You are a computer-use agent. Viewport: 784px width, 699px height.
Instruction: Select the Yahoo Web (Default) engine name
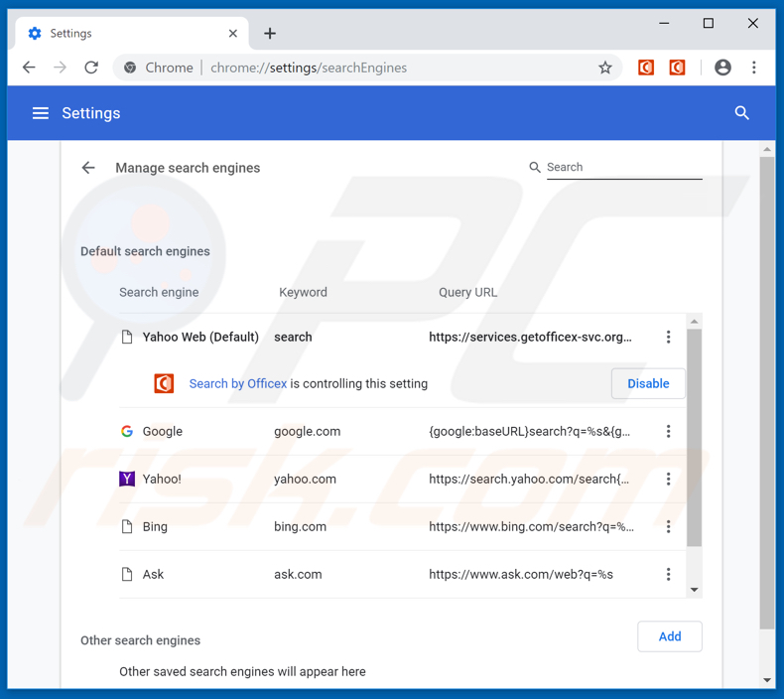pos(200,337)
